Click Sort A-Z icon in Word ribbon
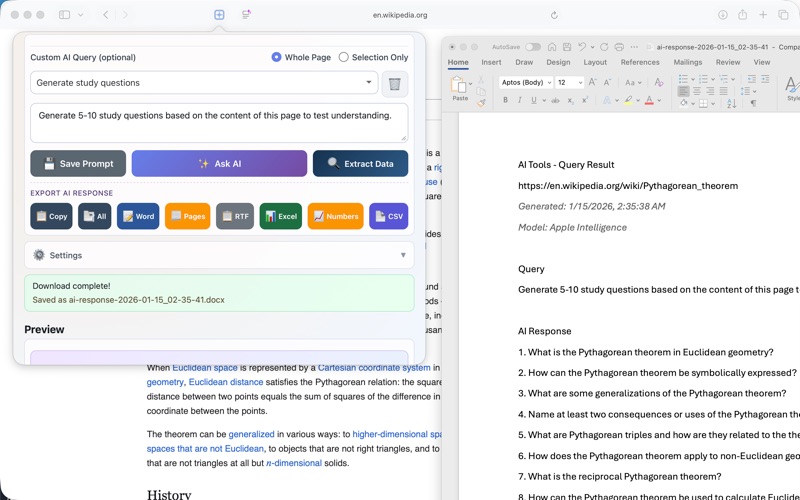 [731, 104]
